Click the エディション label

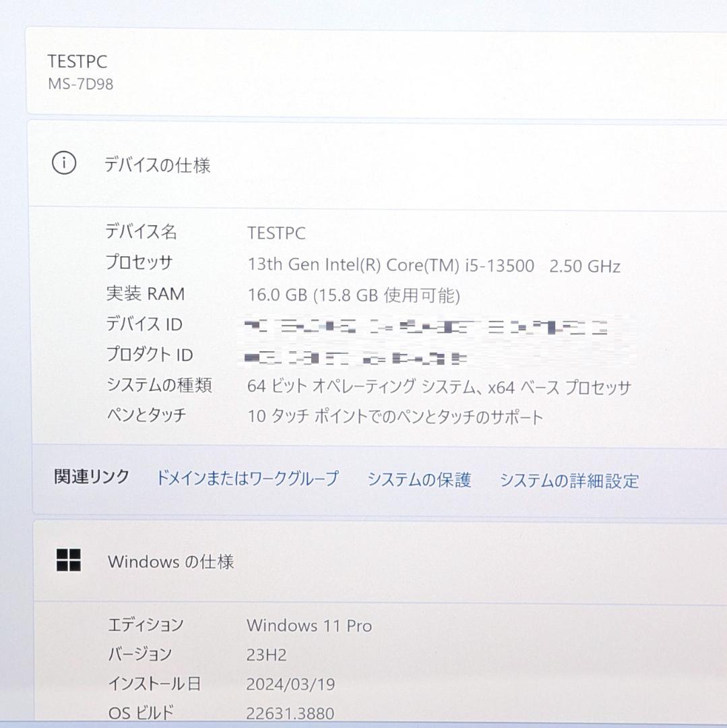click(x=146, y=625)
